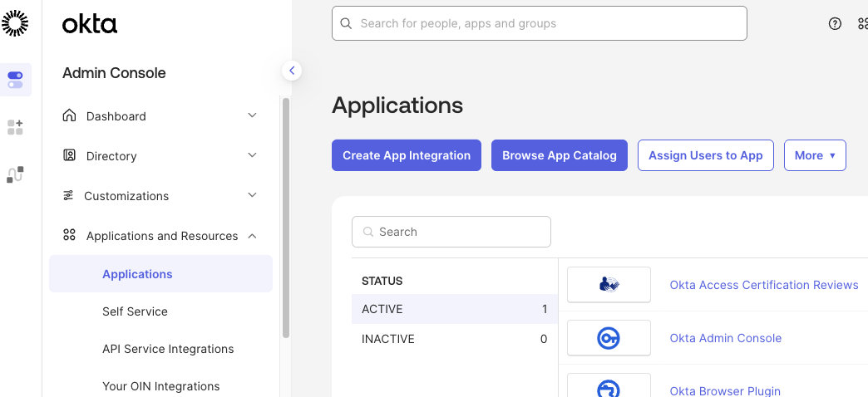Open the apps grid icon at top right
This screenshot has width=868, height=397.
click(x=863, y=23)
